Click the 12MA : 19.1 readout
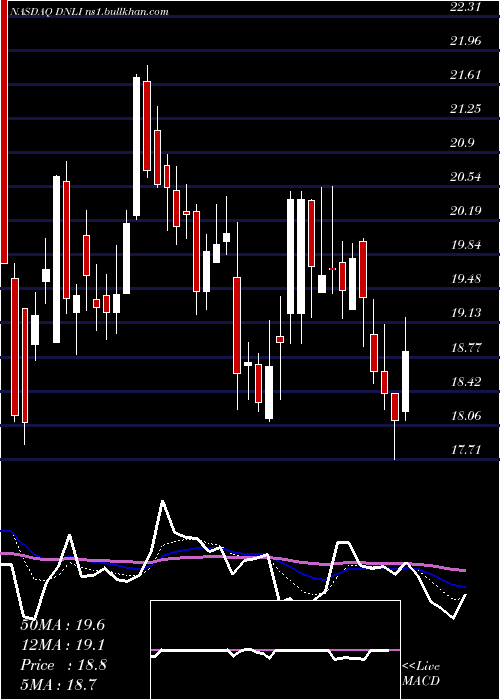This screenshot has height=700, width=500. [x=62, y=645]
